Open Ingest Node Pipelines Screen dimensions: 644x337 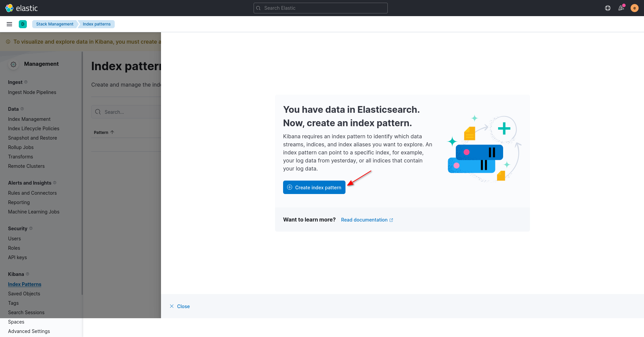(32, 92)
